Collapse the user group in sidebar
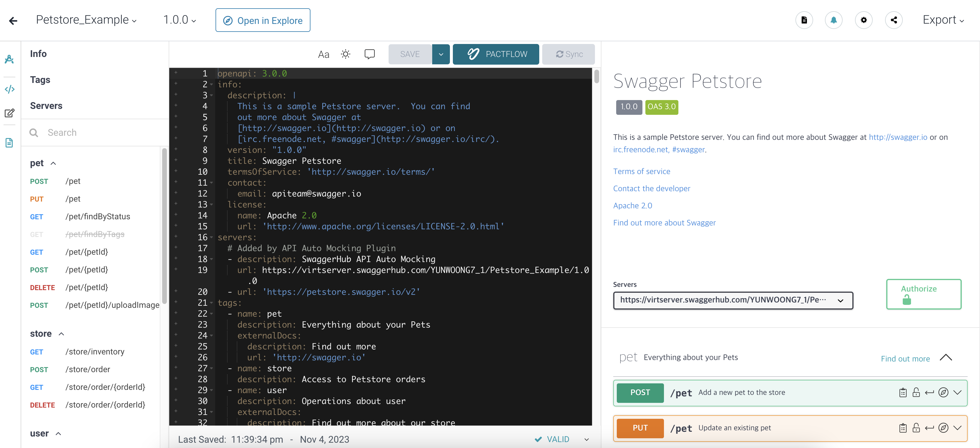This screenshot has width=980, height=448. 58,434
